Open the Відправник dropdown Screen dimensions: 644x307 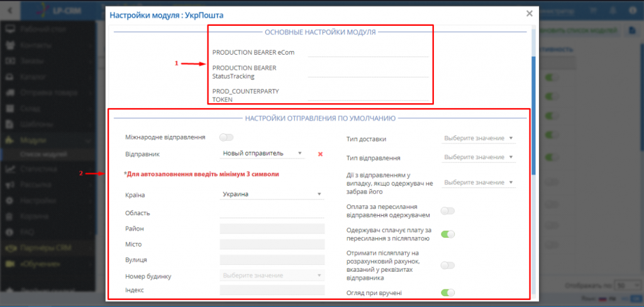[262, 153]
